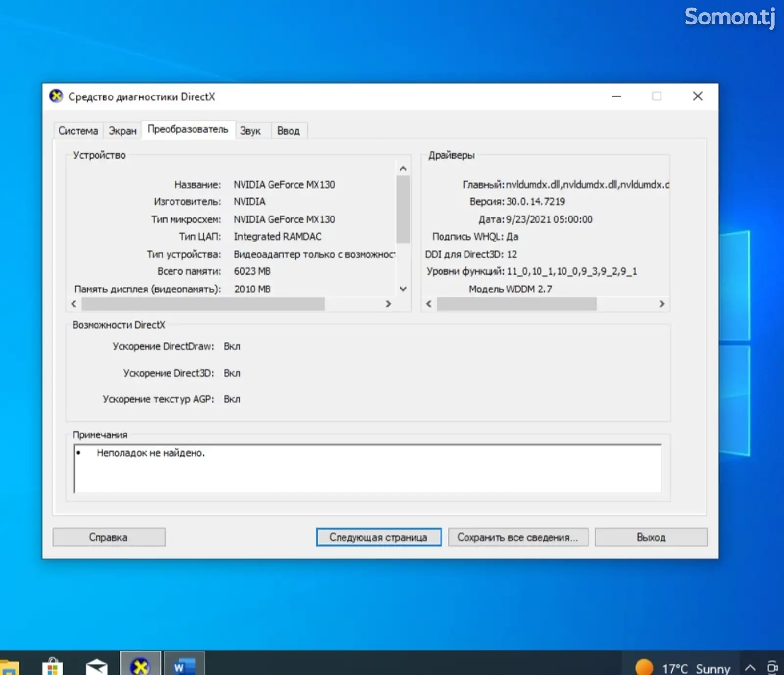Click right arrow of Устройство horizontal scrollbar

click(388, 304)
